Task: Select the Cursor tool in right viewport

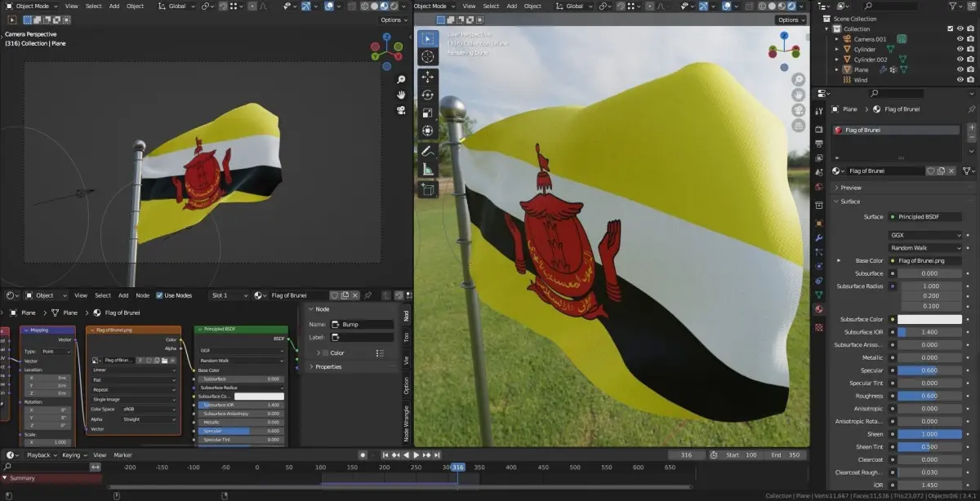Action: click(428, 56)
